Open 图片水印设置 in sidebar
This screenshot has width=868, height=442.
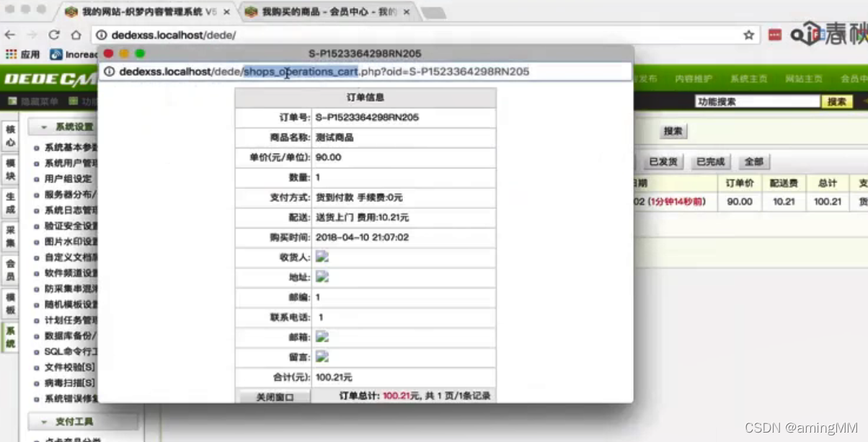tap(71, 242)
